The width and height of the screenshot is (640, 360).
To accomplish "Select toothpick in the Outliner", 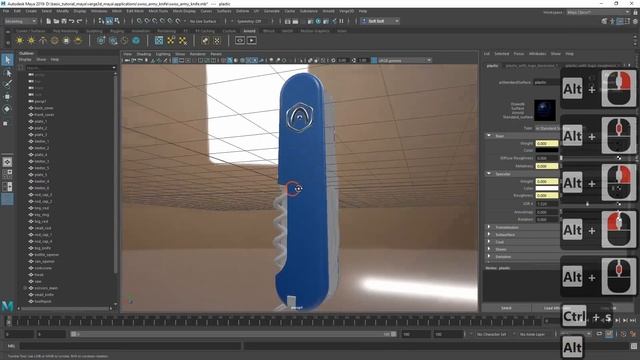I will [43, 301].
